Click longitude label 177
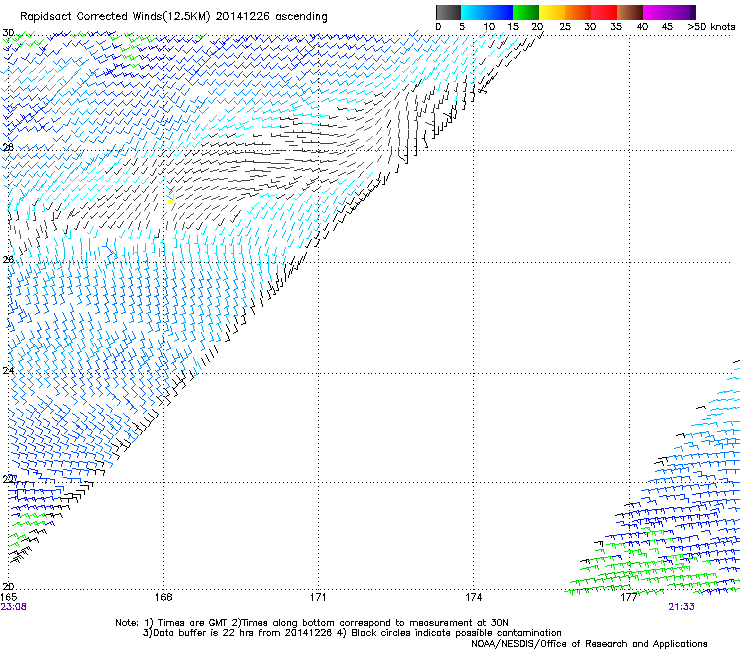The height and width of the screenshot is (650, 740). tap(629, 597)
